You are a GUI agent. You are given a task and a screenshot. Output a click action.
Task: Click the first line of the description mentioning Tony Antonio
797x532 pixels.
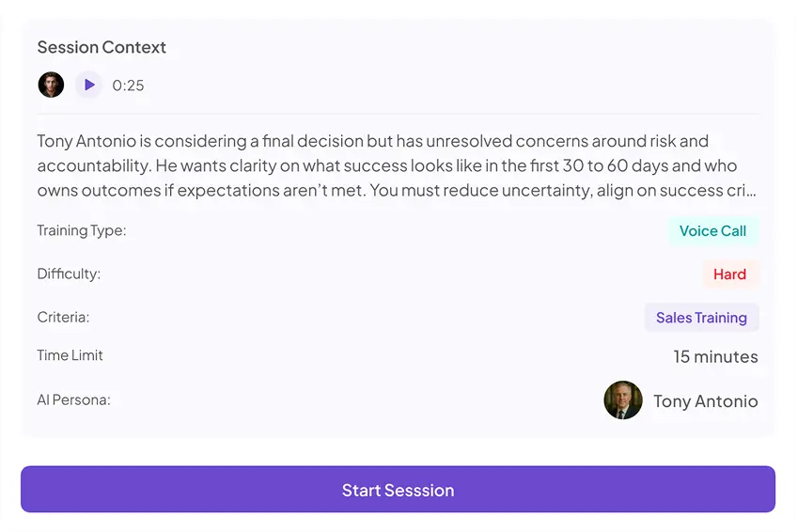(x=372, y=141)
